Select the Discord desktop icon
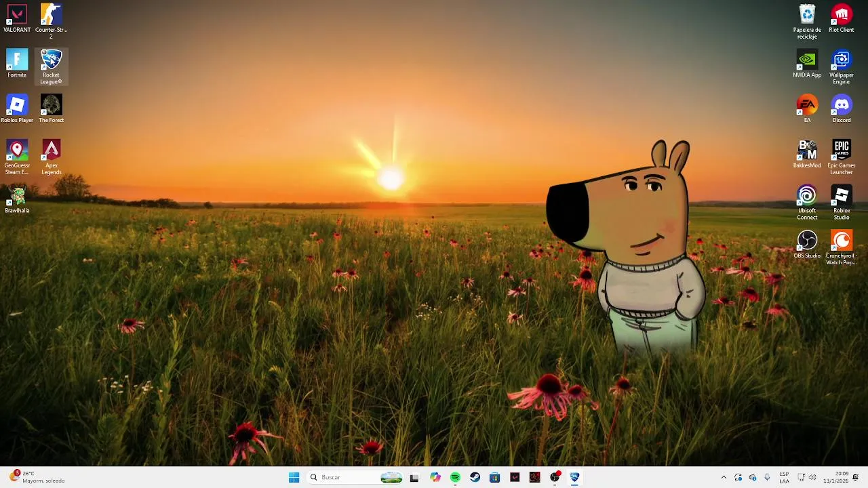Image resolution: width=868 pixels, height=488 pixels. coord(842,109)
